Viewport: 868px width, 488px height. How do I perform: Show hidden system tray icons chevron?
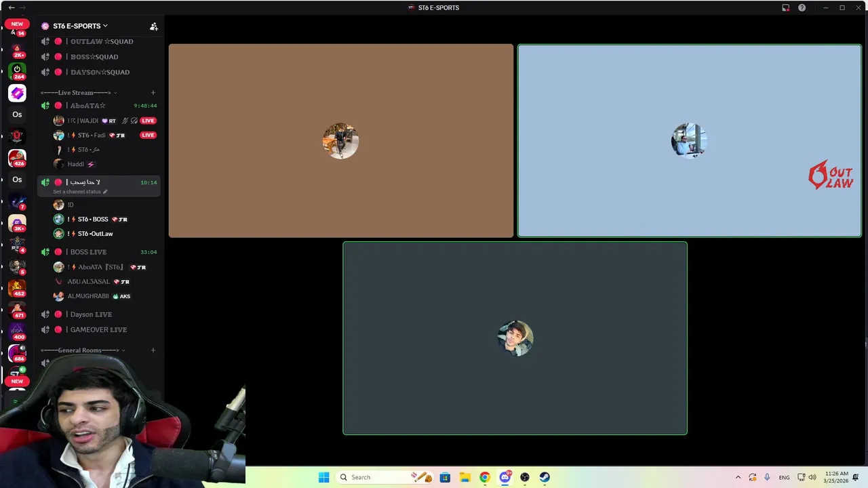(x=738, y=477)
